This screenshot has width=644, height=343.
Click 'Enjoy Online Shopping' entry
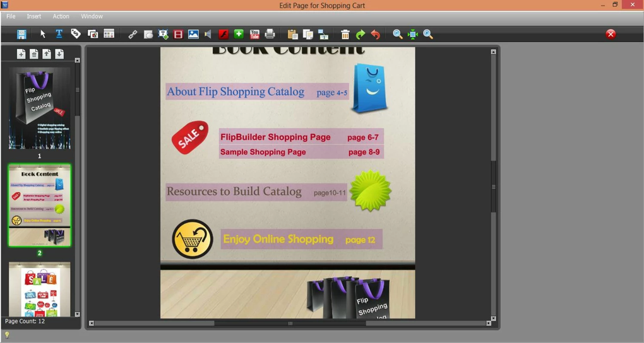click(x=278, y=239)
